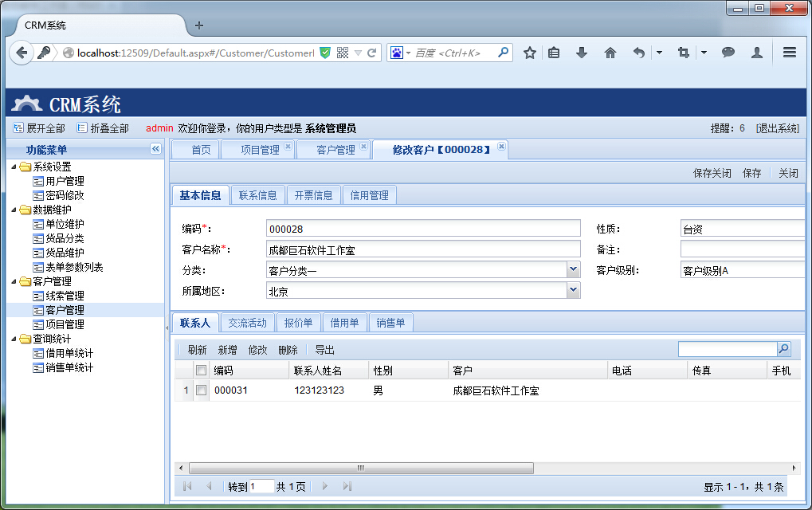Click the 客户名称 input field
Viewport: 812px width, 510px height.
(423, 249)
